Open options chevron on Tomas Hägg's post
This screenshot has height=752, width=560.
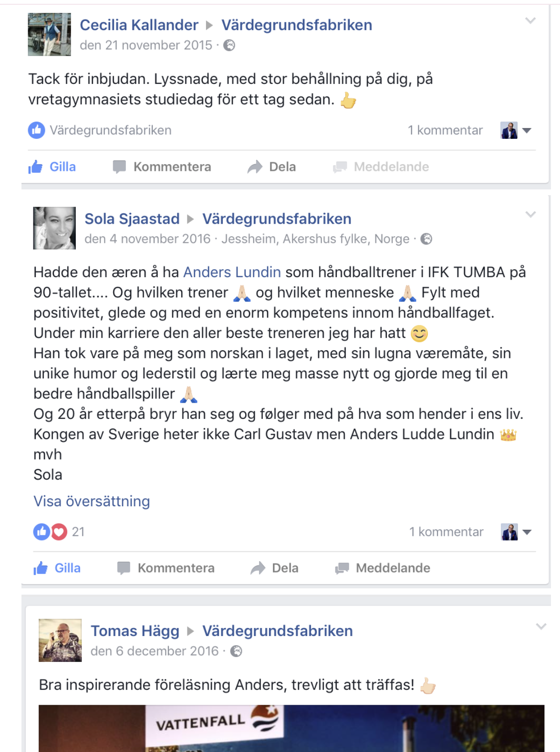pyautogui.click(x=541, y=627)
